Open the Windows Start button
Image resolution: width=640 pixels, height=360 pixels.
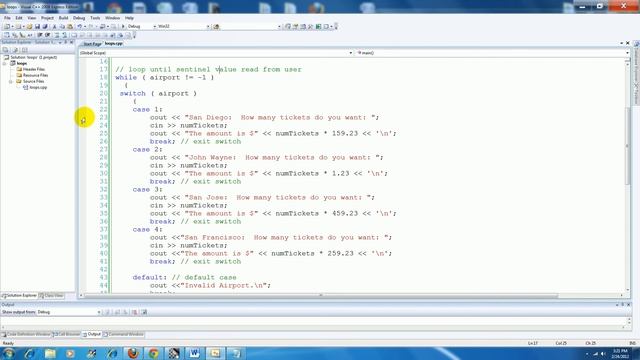click(x=8, y=353)
